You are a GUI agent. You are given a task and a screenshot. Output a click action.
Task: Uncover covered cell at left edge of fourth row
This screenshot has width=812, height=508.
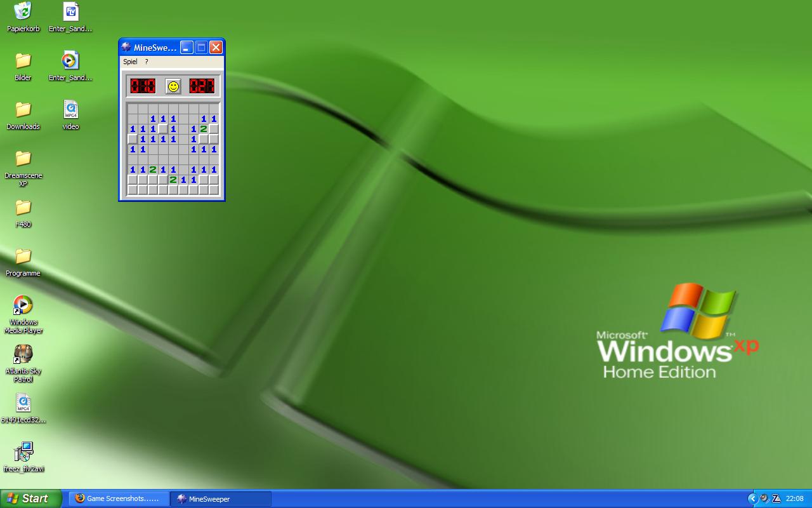coord(133,139)
